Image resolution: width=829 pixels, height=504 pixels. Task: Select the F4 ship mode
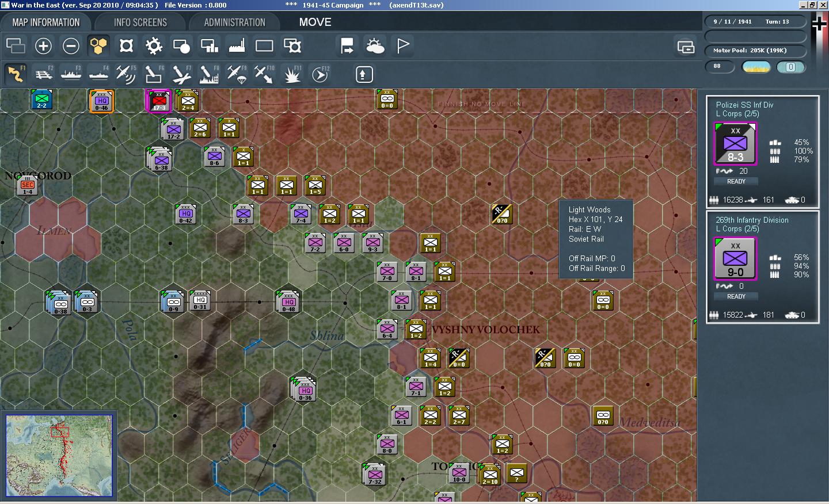(98, 74)
